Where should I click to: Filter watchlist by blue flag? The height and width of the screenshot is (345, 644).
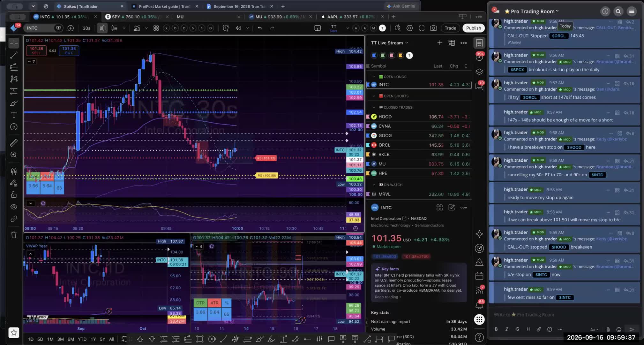point(374,56)
